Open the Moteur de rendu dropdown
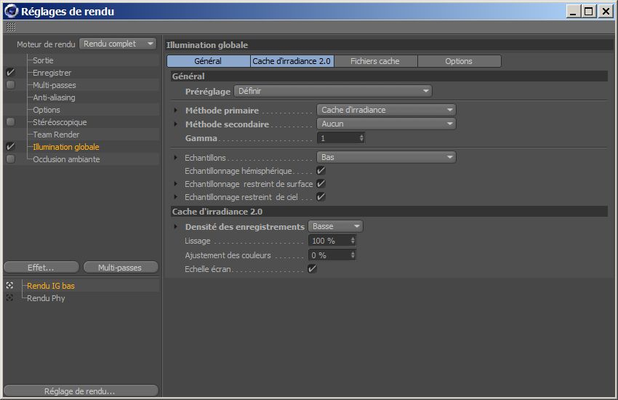This screenshot has height=400, width=618. coord(117,44)
